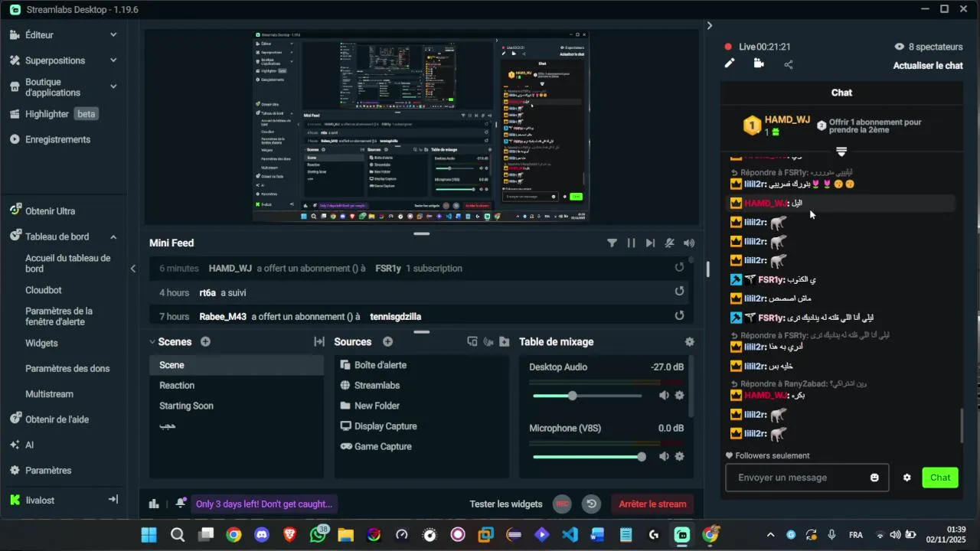Click Actualiser le chat
The height and width of the screenshot is (551, 980).
[x=928, y=66]
